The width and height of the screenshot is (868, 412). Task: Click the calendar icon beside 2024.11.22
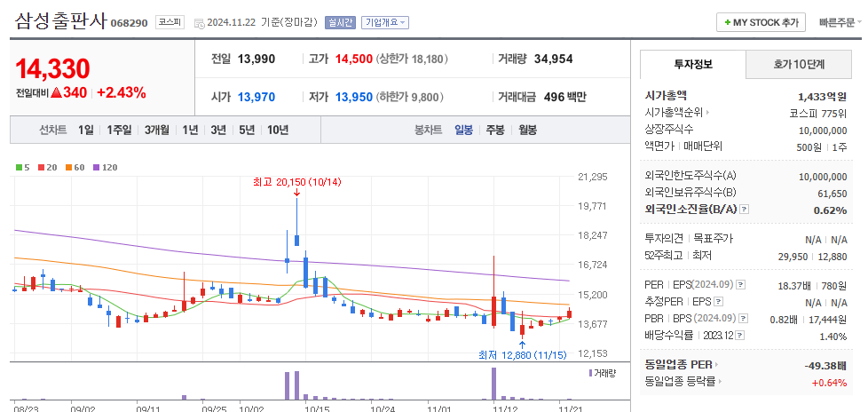tap(200, 23)
